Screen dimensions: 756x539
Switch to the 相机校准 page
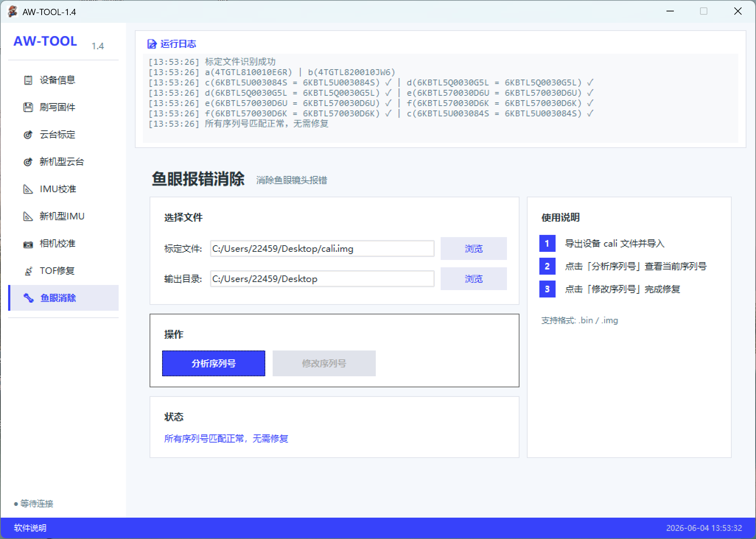point(63,244)
